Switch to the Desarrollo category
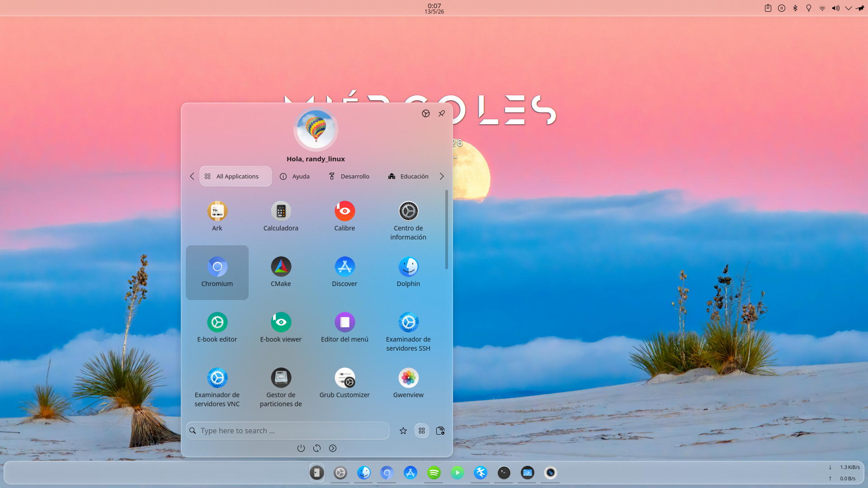 coord(349,176)
